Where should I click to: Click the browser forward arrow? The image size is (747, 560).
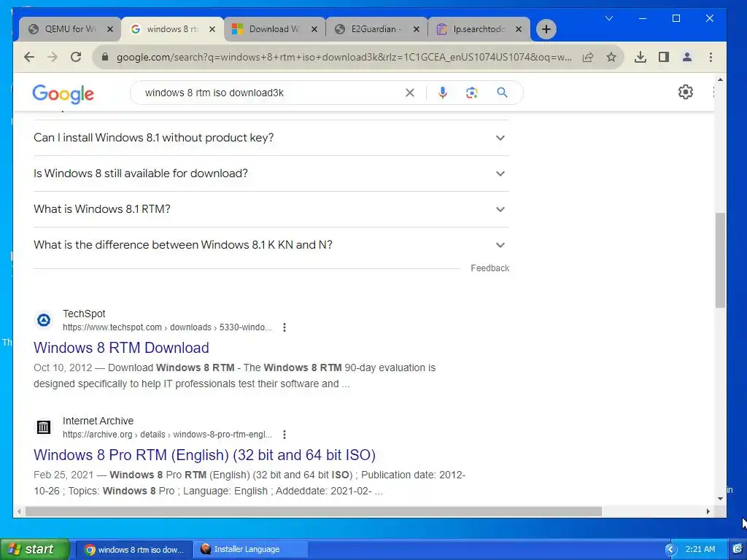(x=53, y=57)
